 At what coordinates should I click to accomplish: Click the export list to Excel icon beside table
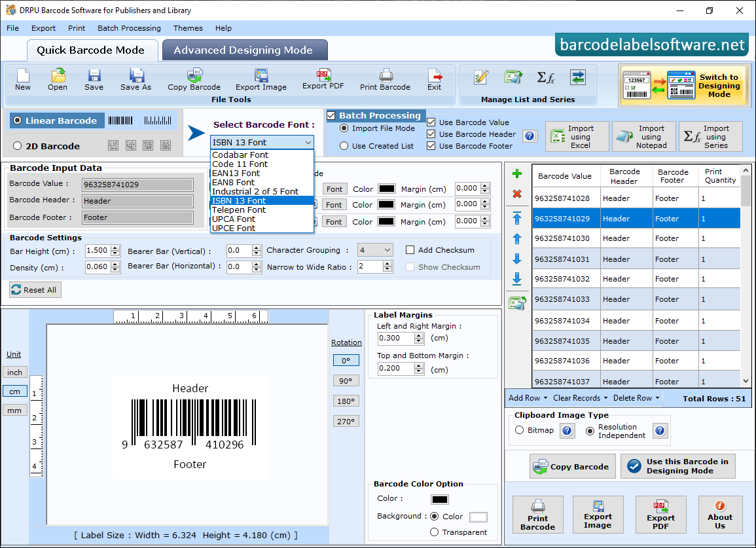point(517,303)
